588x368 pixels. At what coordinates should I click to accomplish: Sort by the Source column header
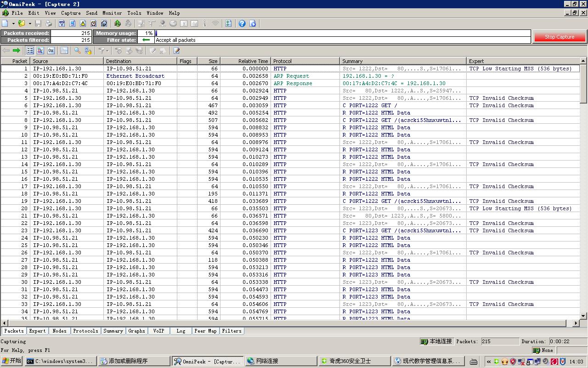[67, 61]
